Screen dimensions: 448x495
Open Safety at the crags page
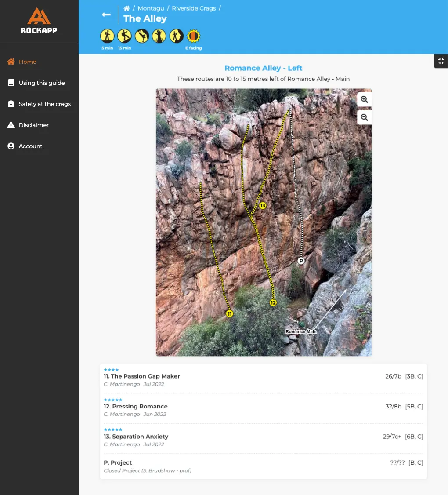pyautogui.click(x=44, y=104)
